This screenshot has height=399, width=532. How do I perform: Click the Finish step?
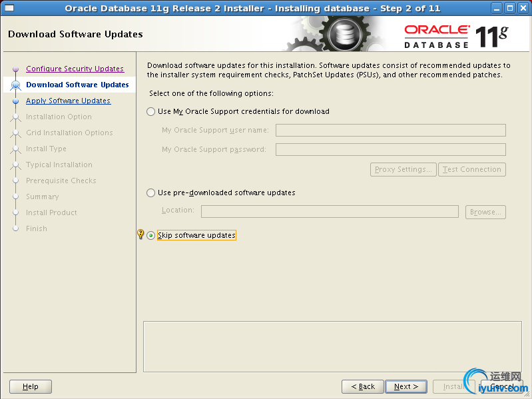[x=37, y=228]
